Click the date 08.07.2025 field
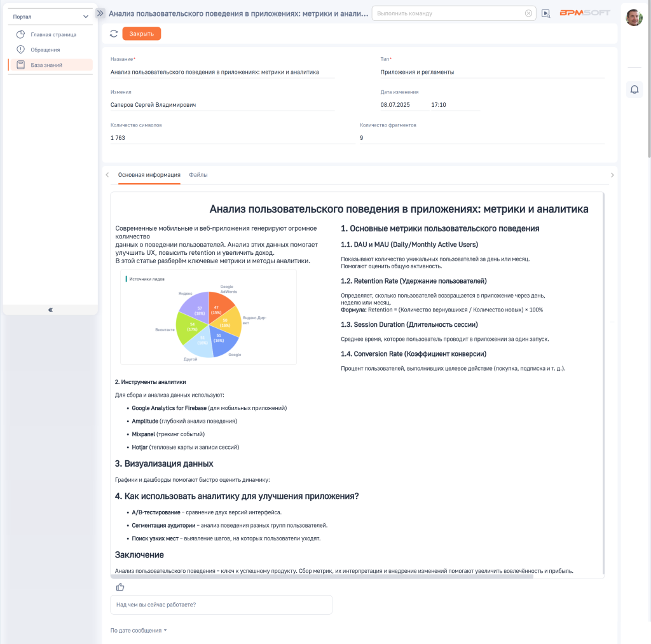Screen dimensions: 651x644 click(x=405, y=105)
